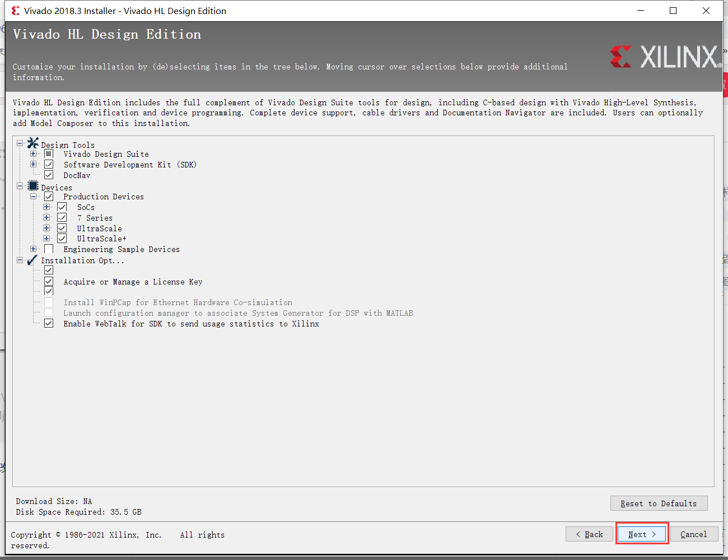728x560 pixels.
Task: Expand the Vivado Design Suite node
Action: [34, 153]
